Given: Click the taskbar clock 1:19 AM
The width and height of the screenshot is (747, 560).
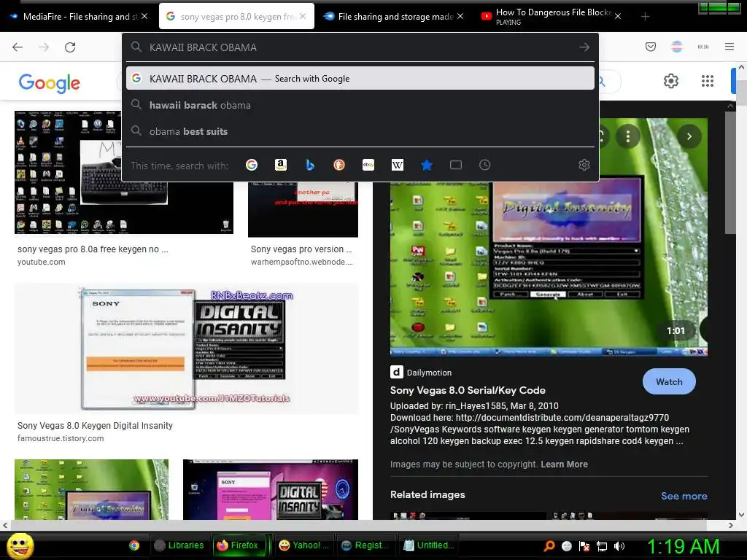Looking at the screenshot, I should pyautogui.click(x=683, y=546).
